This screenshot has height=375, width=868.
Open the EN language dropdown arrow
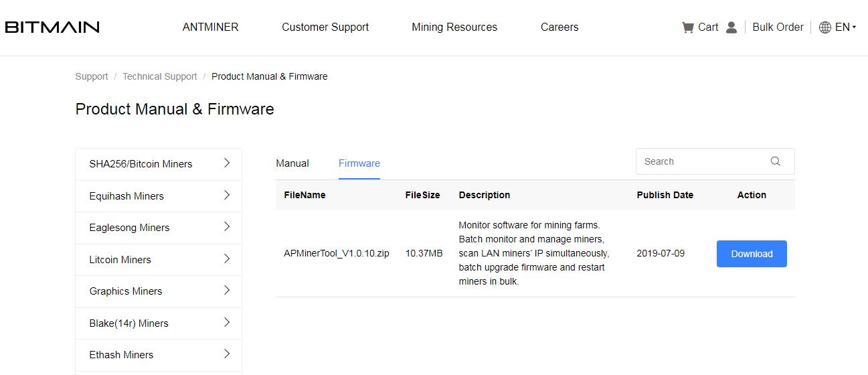(x=855, y=27)
